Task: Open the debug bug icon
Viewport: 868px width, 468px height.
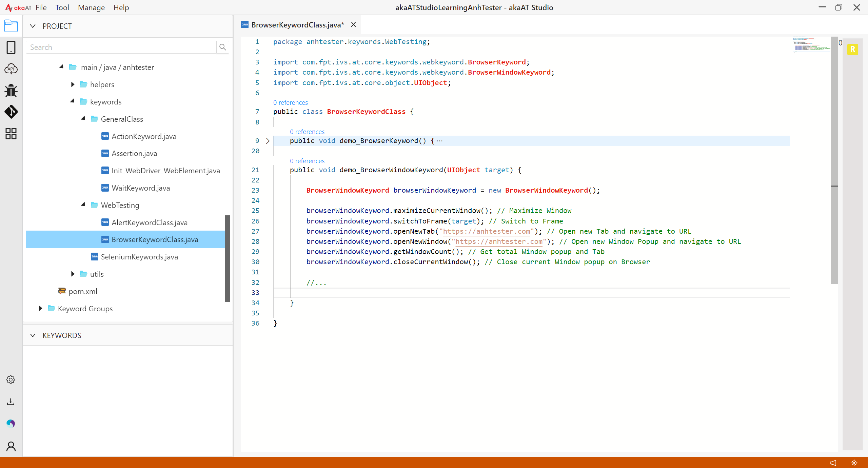Action: [x=11, y=91]
